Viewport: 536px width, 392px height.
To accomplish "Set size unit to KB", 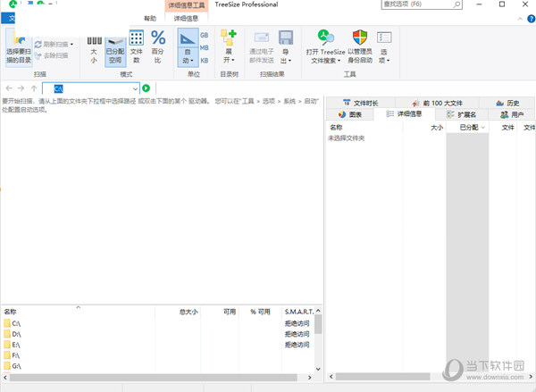I will (x=204, y=61).
